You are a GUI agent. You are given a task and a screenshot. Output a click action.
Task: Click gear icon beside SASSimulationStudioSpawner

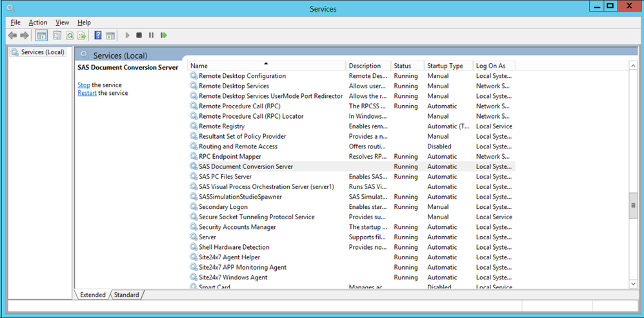[193, 197]
